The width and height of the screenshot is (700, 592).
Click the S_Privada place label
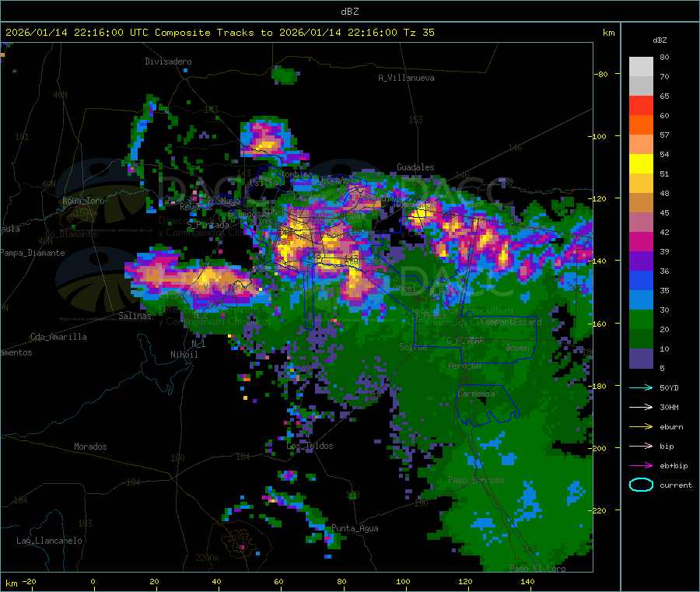[x=208, y=225]
